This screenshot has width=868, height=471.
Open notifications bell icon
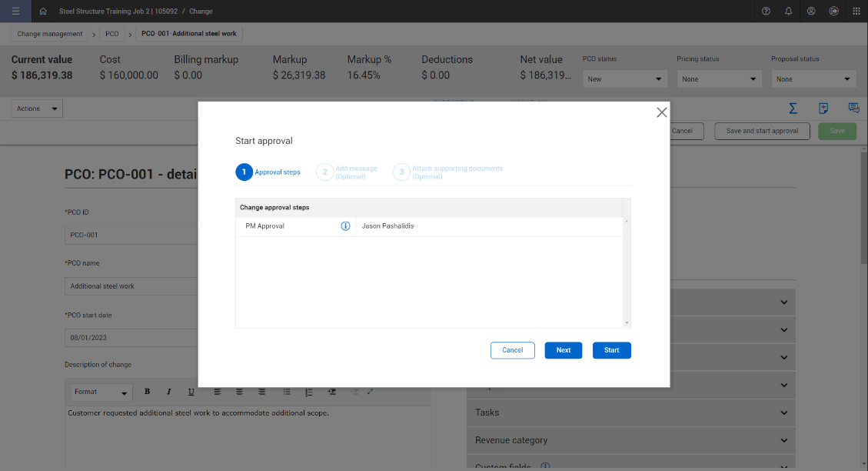coord(788,12)
